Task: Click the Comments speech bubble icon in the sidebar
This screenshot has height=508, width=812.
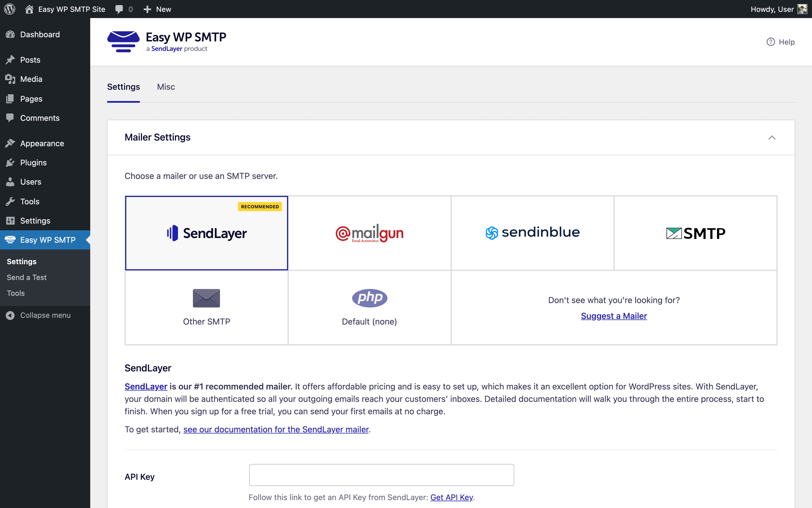Action: coord(10,118)
